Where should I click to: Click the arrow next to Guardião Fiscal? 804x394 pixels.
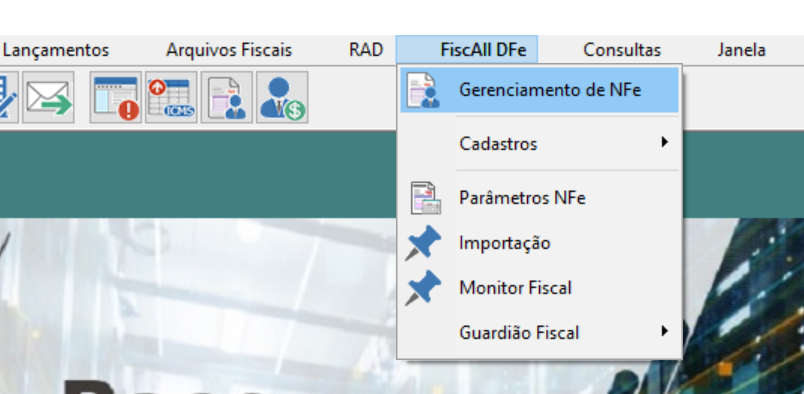click(665, 331)
